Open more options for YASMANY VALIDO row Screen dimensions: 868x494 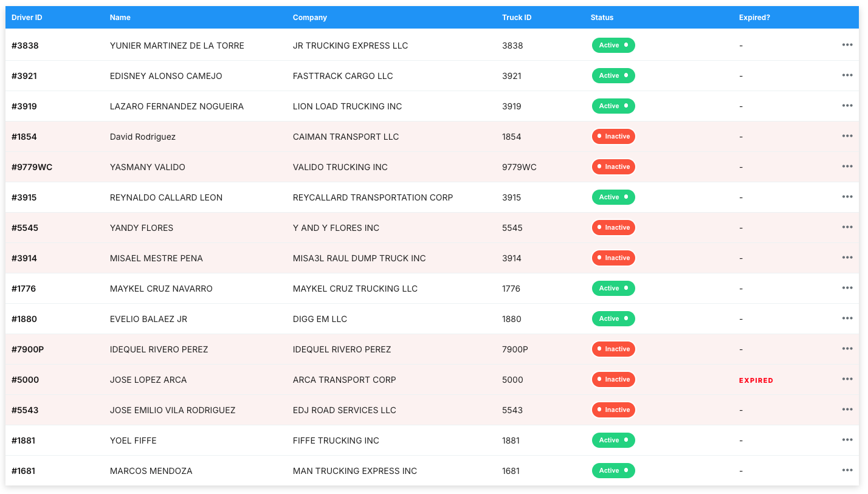tap(847, 166)
